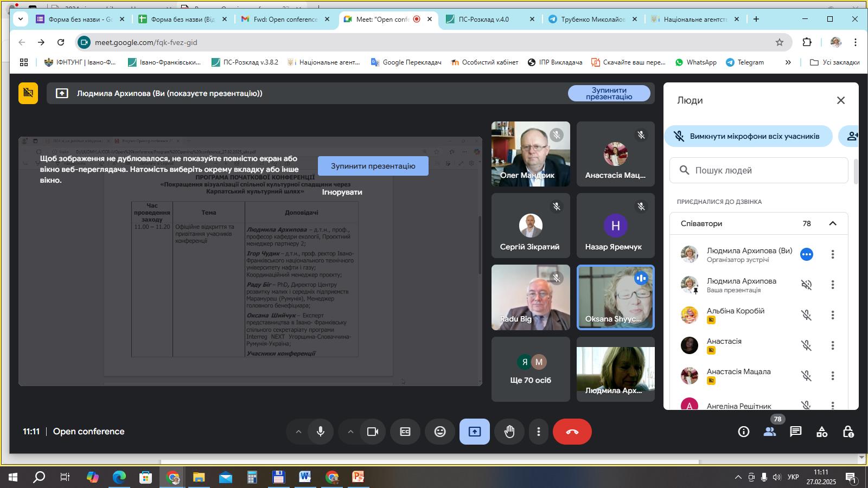Toggle closed captions button
This screenshot has width=868, height=488.
(405, 432)
